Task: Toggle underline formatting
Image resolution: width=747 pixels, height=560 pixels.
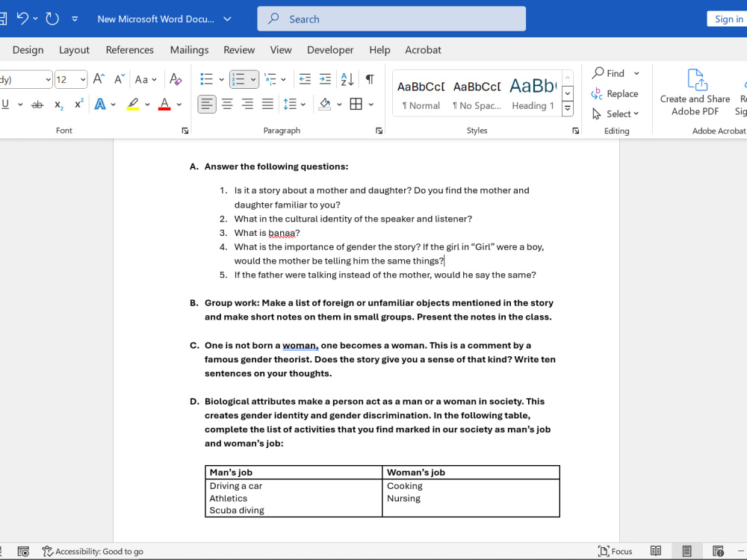Action: pyautogui.click(x=5, y=104)
